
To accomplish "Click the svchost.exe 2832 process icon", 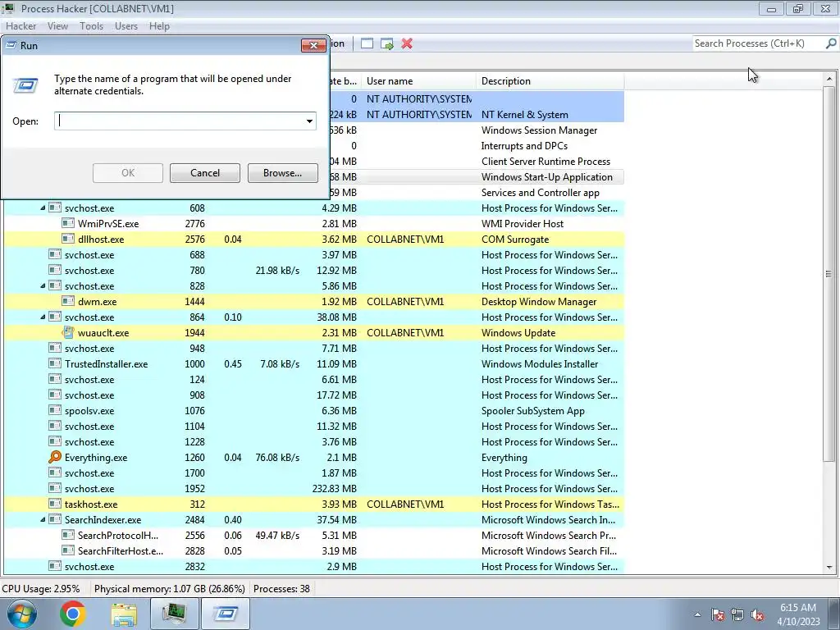I will [x=55, y=566].
